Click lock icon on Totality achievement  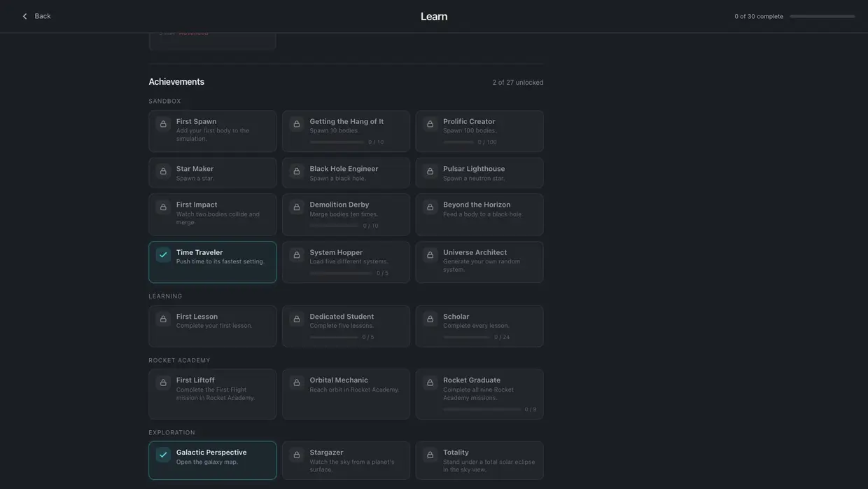pyautogui.click(x=430, y=455)
